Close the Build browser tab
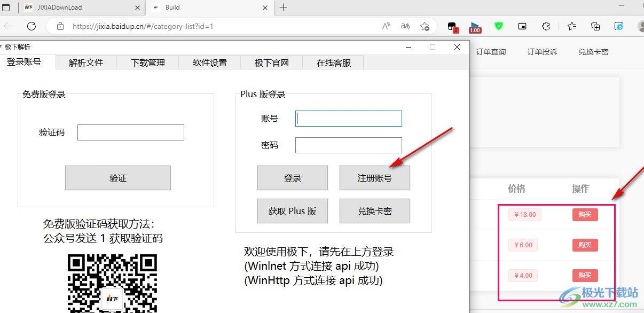The image size is (644, 313). [x=264, y=7]
